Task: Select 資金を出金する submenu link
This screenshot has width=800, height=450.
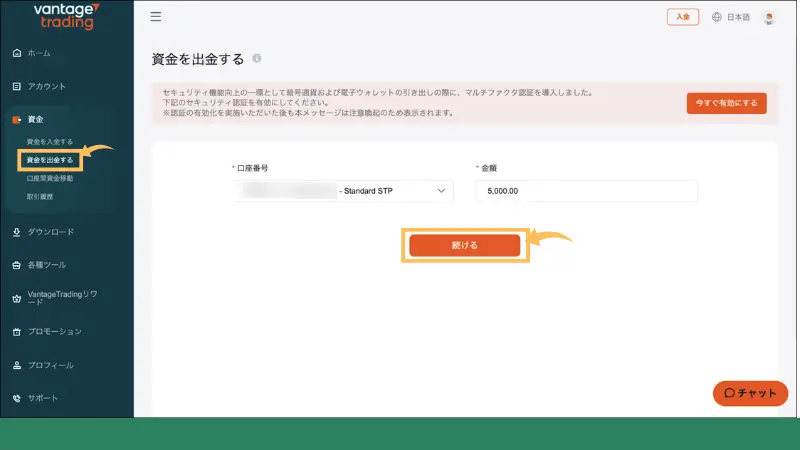Action: (x=49, y=160)
